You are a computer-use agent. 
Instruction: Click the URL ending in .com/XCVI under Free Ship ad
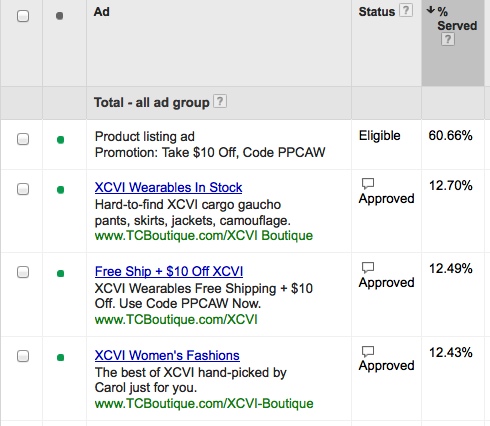point(176,320)
